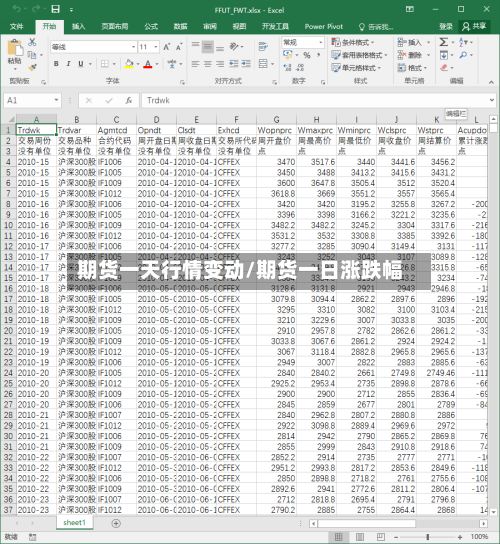Select the sheet1 worksheet tab
This screenshot has height=544, width=500.
point(74,522)
